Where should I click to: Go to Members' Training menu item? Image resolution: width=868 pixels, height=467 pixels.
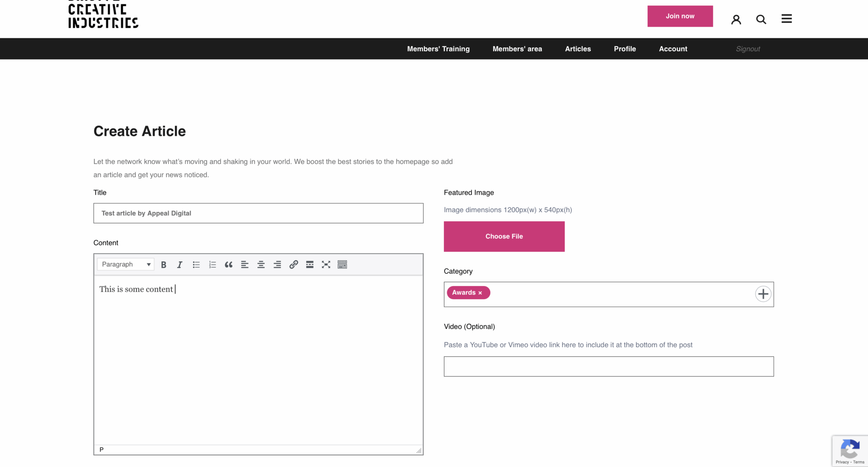[438, 49]
